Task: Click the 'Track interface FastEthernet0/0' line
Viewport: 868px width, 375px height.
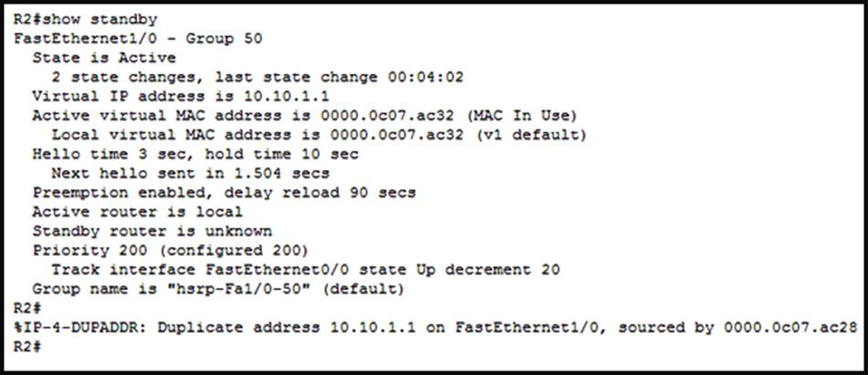Action: pyautogui.click(x=305, y=269)
